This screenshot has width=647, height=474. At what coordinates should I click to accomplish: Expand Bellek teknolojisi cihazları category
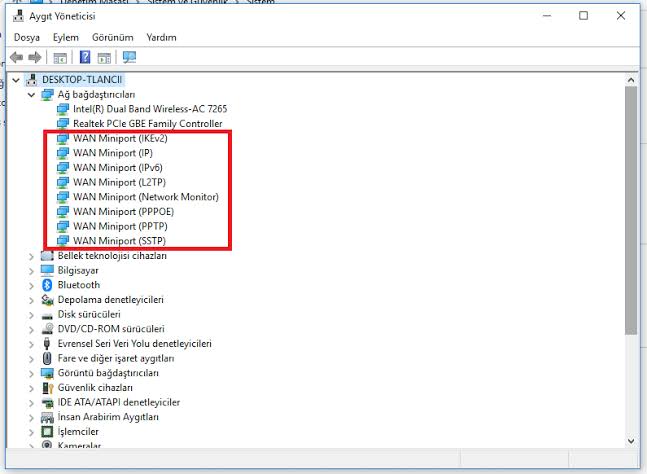pos(31,257)
